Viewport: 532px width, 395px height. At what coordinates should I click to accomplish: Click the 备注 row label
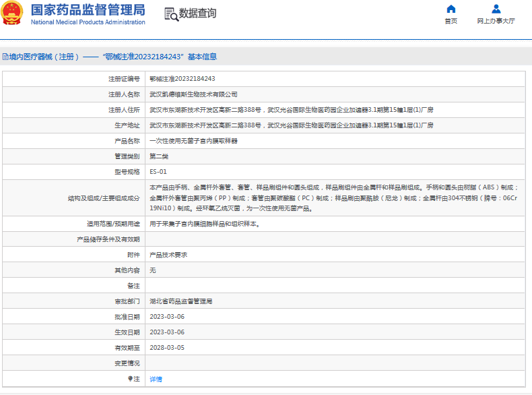133,286
